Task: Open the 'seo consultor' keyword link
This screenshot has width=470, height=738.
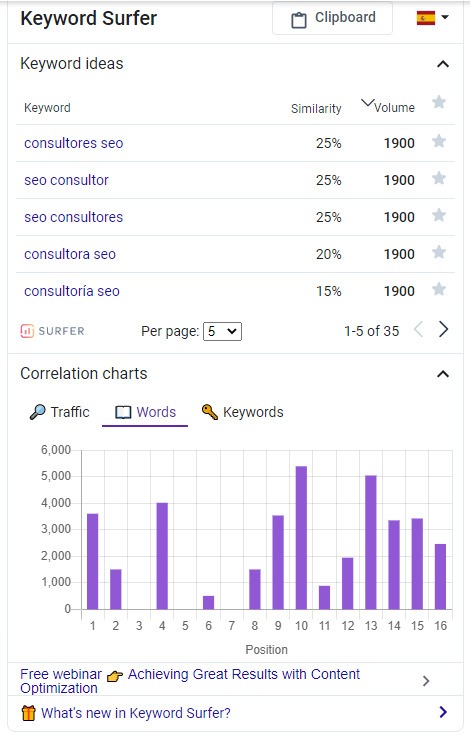Action: [x=66, y=180]
